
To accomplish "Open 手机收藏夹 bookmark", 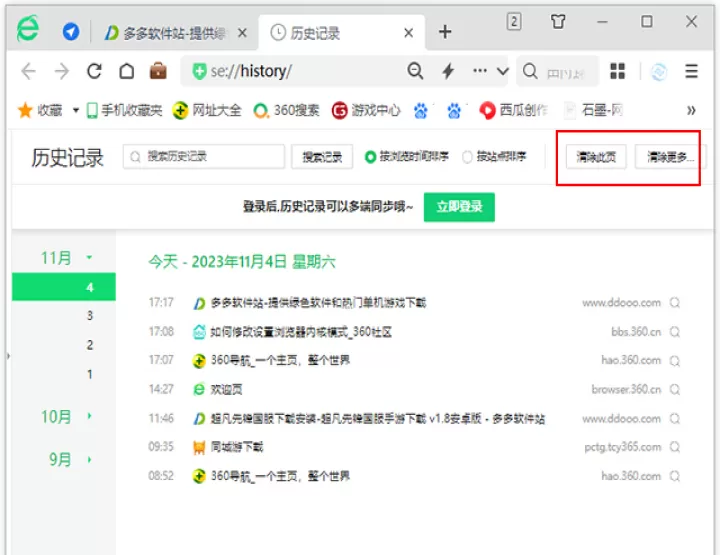I will coord(124,110).
